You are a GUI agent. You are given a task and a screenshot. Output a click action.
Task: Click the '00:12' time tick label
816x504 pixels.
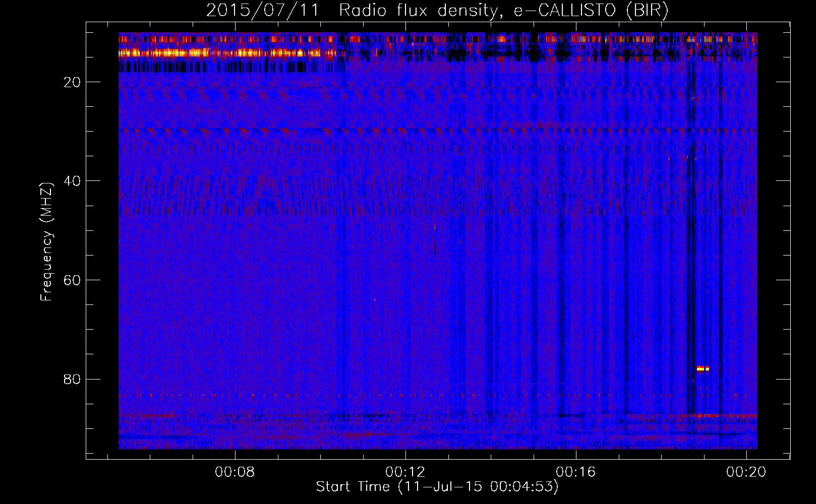(405, 472)
